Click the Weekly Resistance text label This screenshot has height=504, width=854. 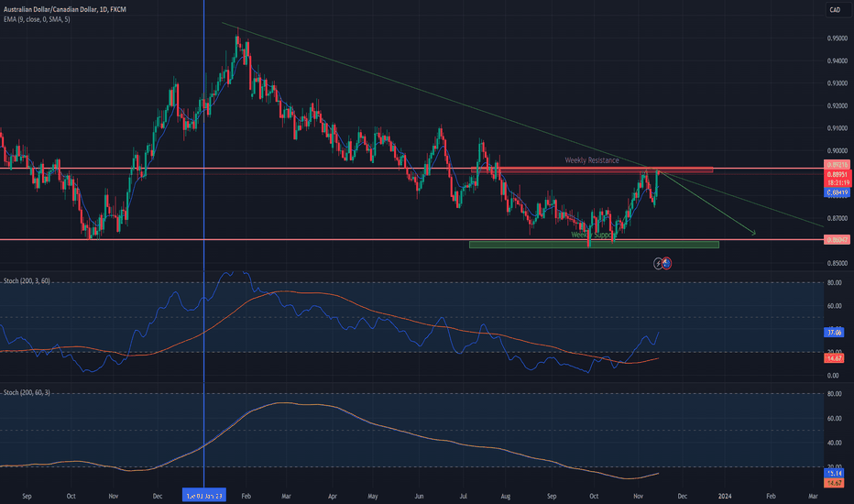click(x=592, y=160)
